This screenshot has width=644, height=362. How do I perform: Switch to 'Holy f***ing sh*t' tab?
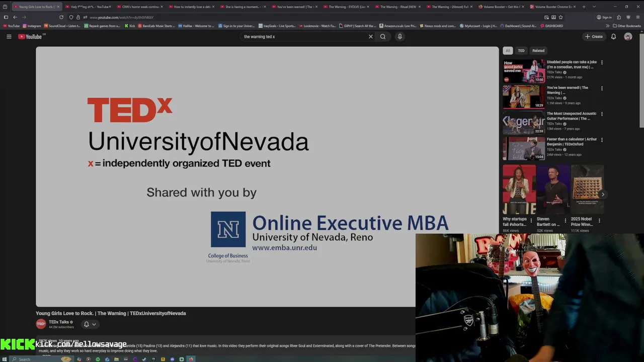click(88, 7)
